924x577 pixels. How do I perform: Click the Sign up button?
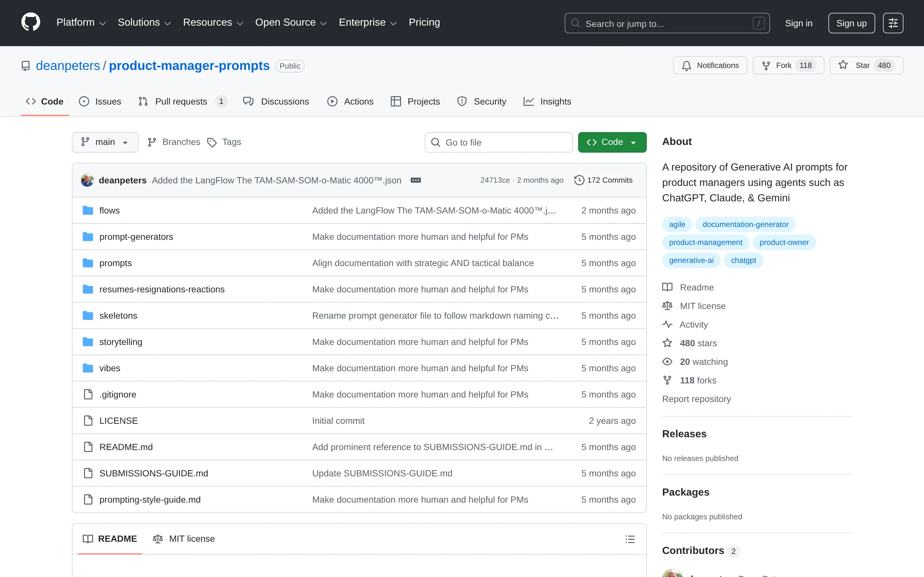851,23
